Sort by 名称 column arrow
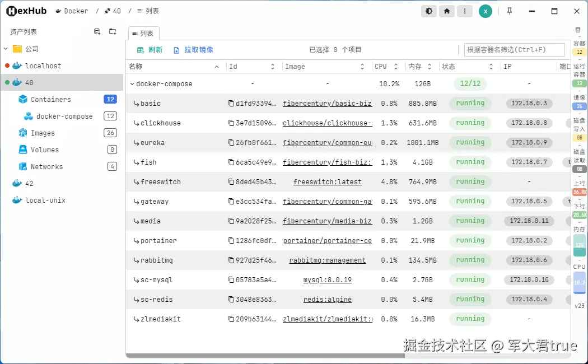Image resolution: width=588 pixels, height=364 pixels. pos(217,67)
